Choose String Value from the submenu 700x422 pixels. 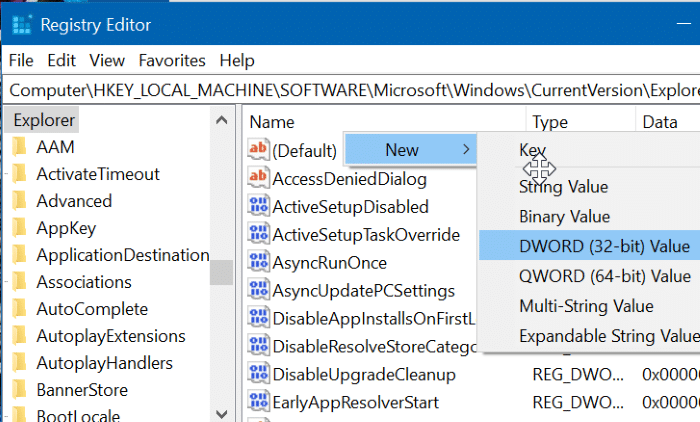[563, 187]
